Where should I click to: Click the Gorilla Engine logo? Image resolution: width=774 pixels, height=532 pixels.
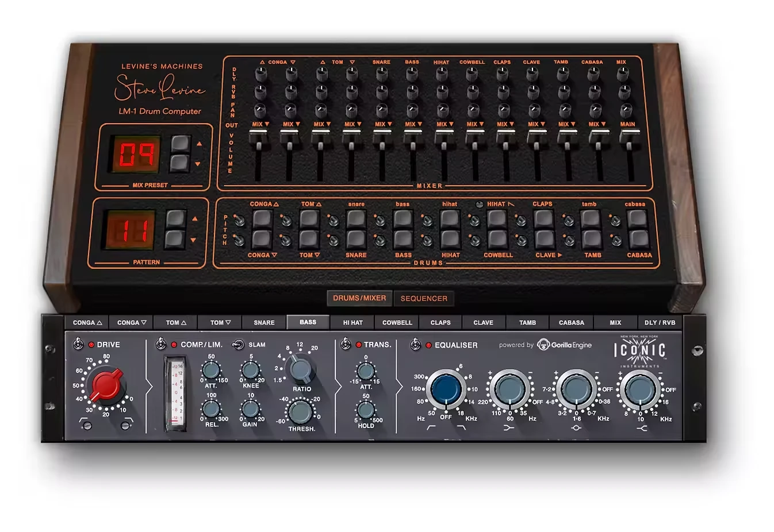[564, 345]
